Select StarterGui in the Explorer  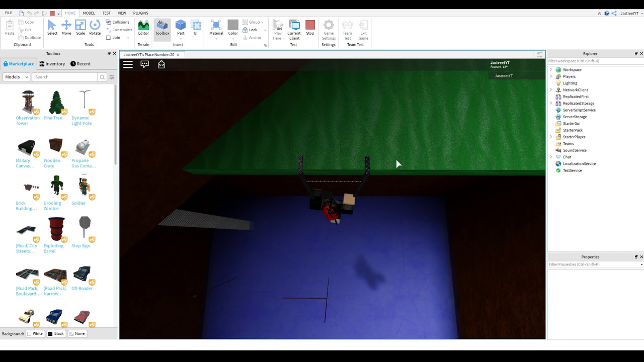tap(572, 123)
